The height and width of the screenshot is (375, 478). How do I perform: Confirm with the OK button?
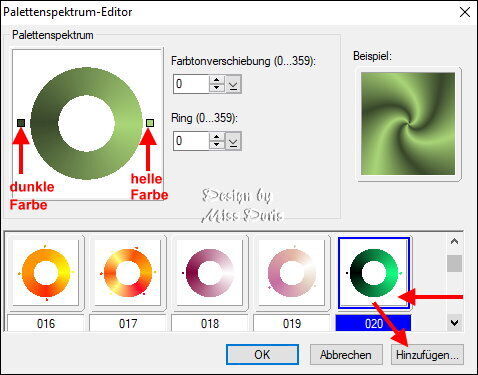(x=262, y=354)
